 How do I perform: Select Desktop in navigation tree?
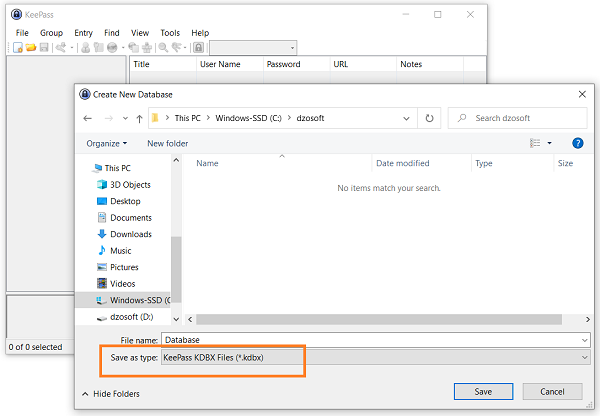(119, 201)
